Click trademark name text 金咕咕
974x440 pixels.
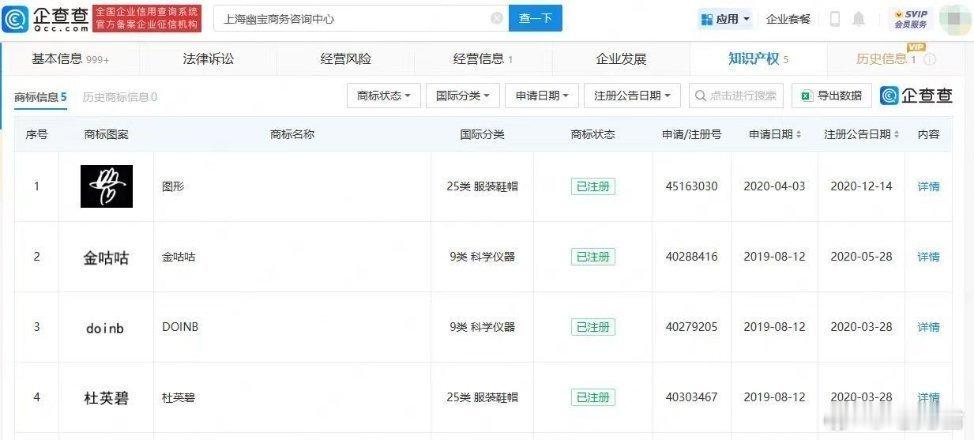click(178, 257)
